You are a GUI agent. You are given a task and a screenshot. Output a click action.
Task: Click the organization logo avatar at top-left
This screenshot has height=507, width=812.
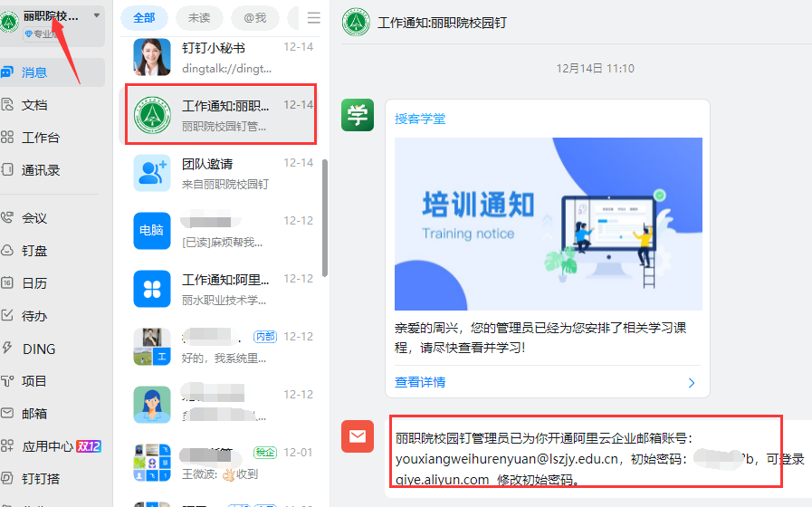tap(9, 22)
